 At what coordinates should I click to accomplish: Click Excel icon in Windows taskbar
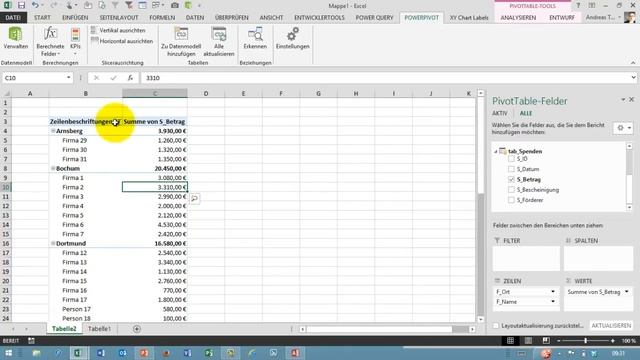(x=78, y=353)
